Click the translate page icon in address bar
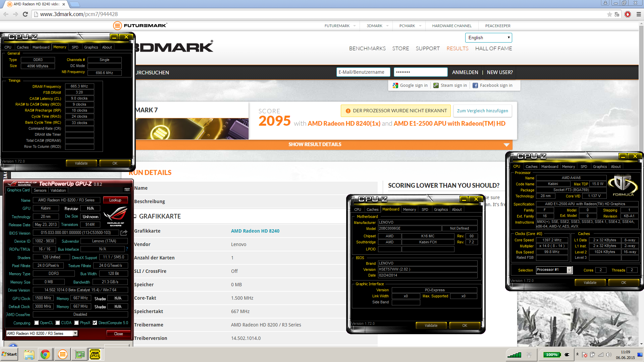The height and width of the screenshot is (362, 644). click(617, 14)
